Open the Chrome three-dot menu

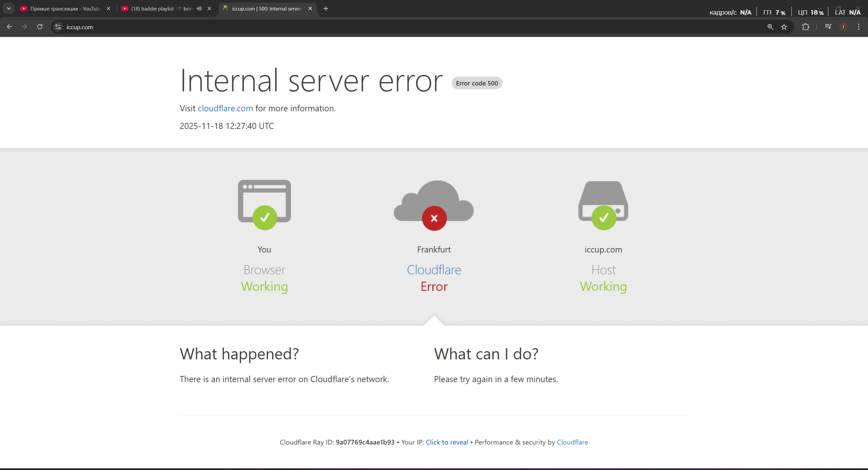coord(859,27)
